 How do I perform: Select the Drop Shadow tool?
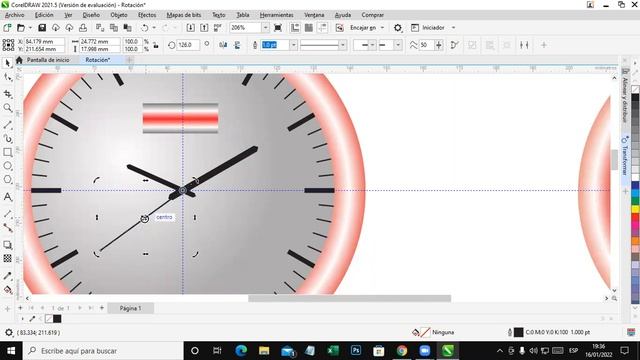[x=7, y=245]
